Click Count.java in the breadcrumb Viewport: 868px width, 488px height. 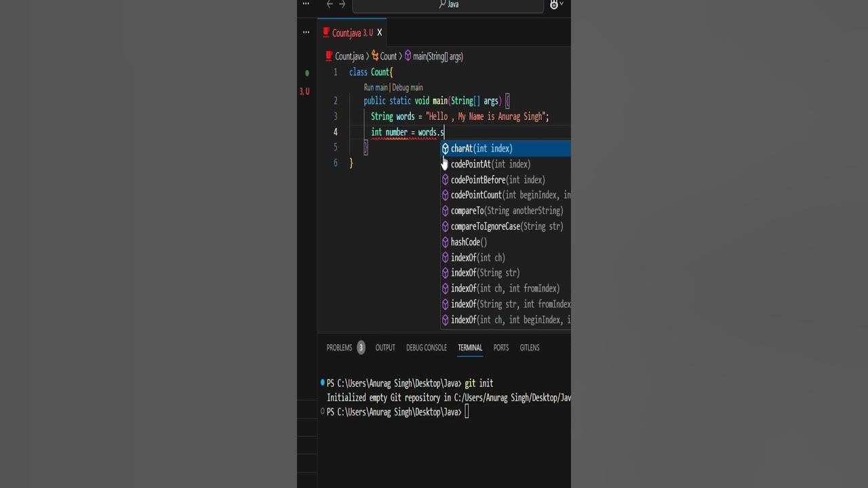(349, 56)
